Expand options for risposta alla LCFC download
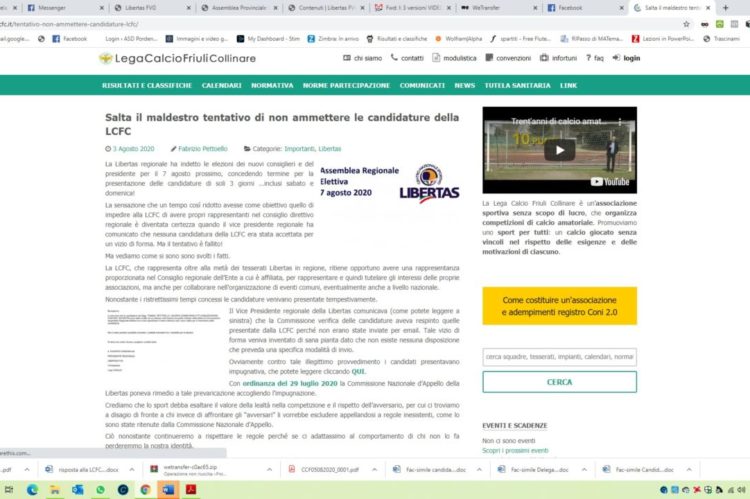 pyautogui.click(x=132, y=470)
